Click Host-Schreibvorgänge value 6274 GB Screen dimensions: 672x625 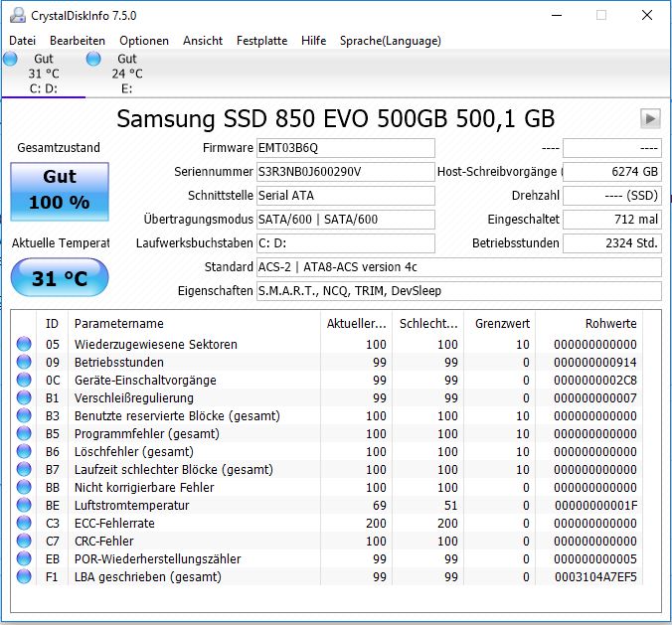coord(612,172)
